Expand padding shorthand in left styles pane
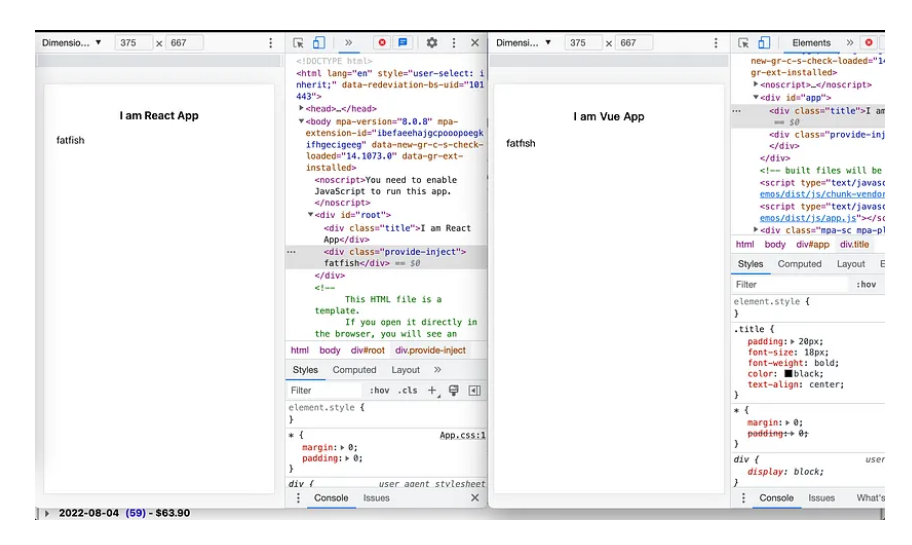This screenshot has height=545, width=912. [x=347, y=458]
